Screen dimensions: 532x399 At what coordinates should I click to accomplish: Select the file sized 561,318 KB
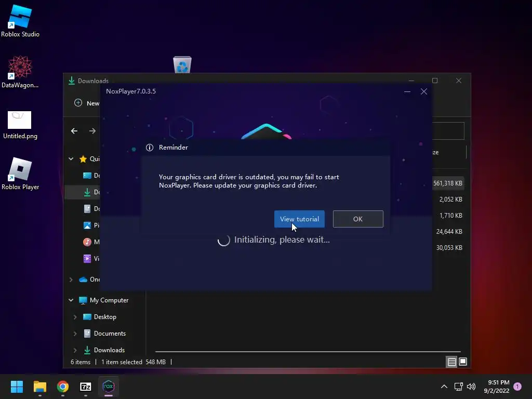[447, 183]
